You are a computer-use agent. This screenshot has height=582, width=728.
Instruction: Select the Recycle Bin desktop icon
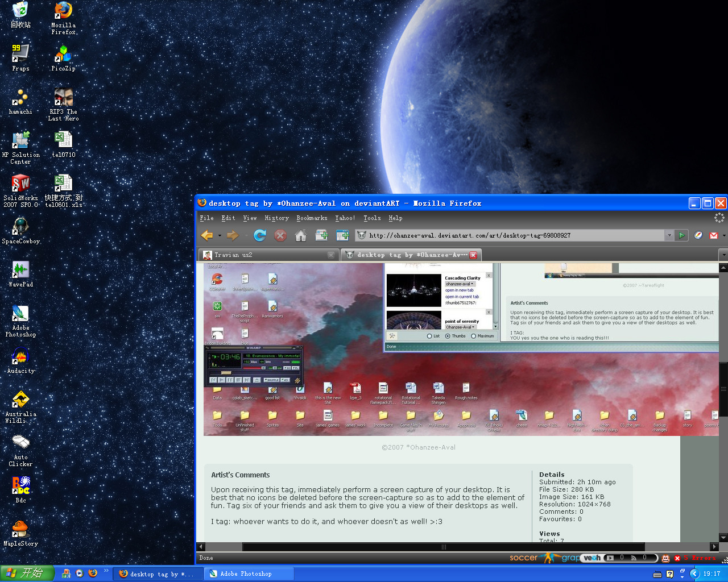click(x=20, y=15)
